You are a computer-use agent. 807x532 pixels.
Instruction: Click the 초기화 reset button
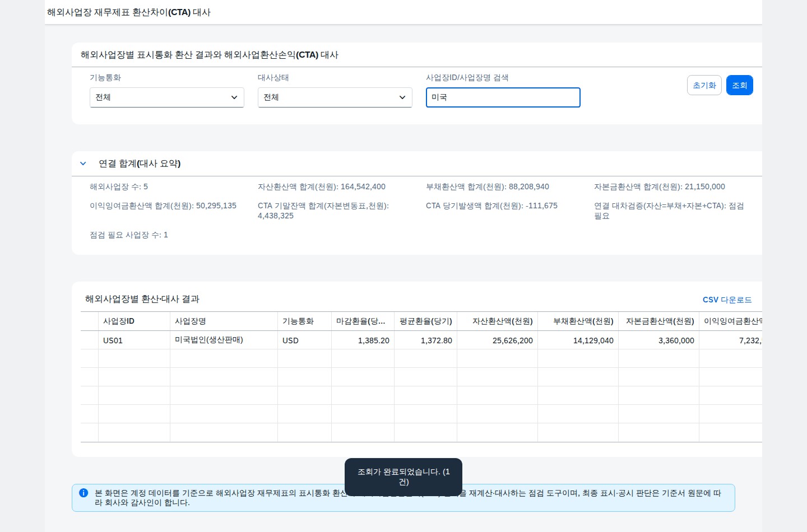704,85
